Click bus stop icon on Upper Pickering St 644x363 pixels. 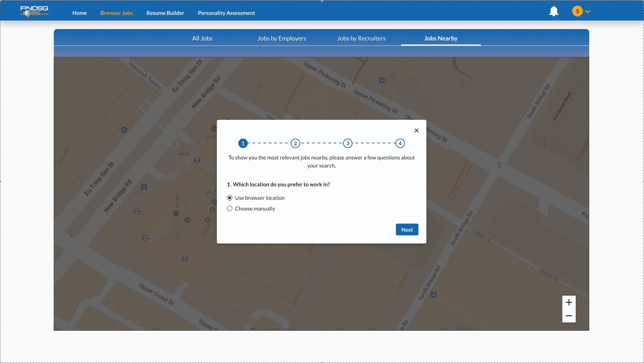(382, 80)
